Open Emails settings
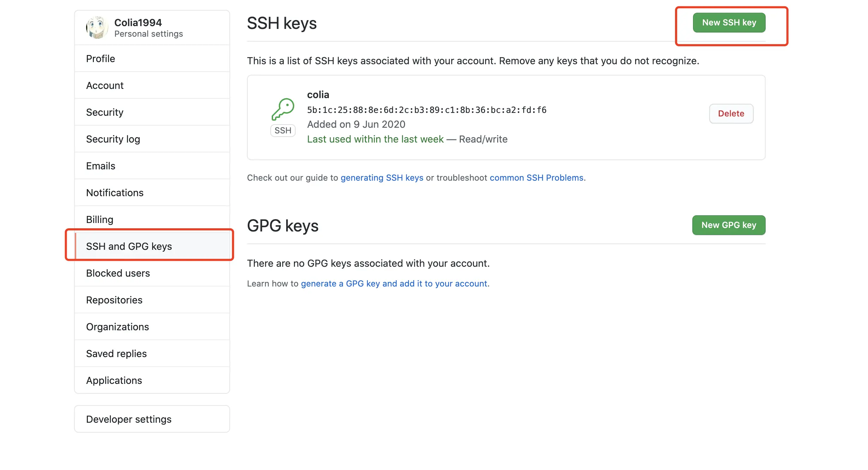Screen dimensions: 868x470 pyautogui.click(x=101, y=166)
